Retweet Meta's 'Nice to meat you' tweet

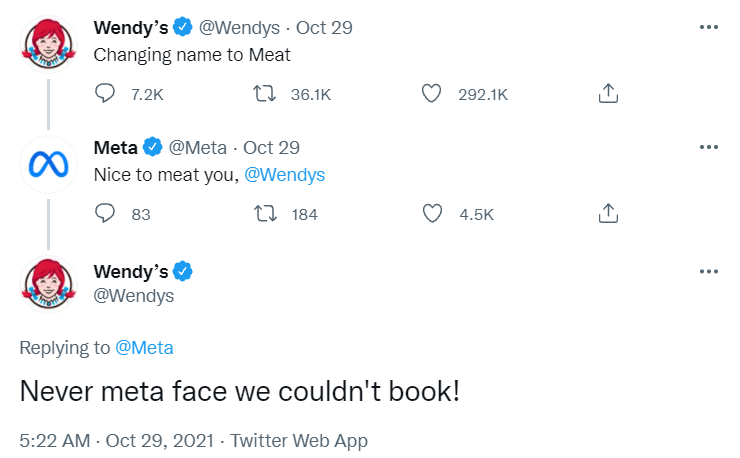click(x=266, y=213)
